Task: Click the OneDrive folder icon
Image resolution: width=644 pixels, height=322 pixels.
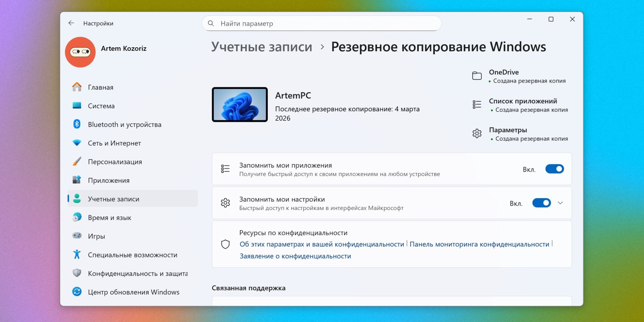Action: tap(477, 75)
